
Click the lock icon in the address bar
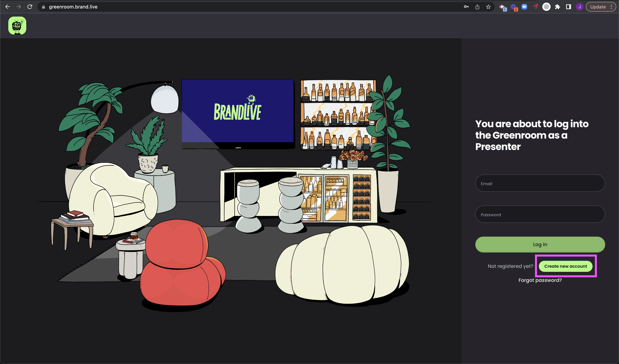point(44,7)
